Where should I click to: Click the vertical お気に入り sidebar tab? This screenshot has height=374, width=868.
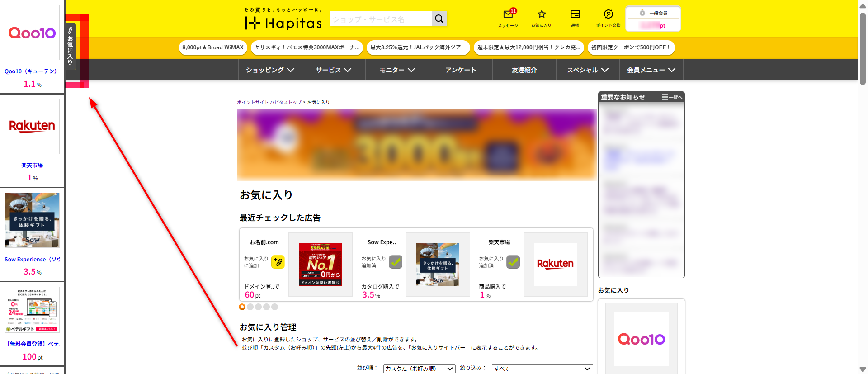click(x=70, y=46)
